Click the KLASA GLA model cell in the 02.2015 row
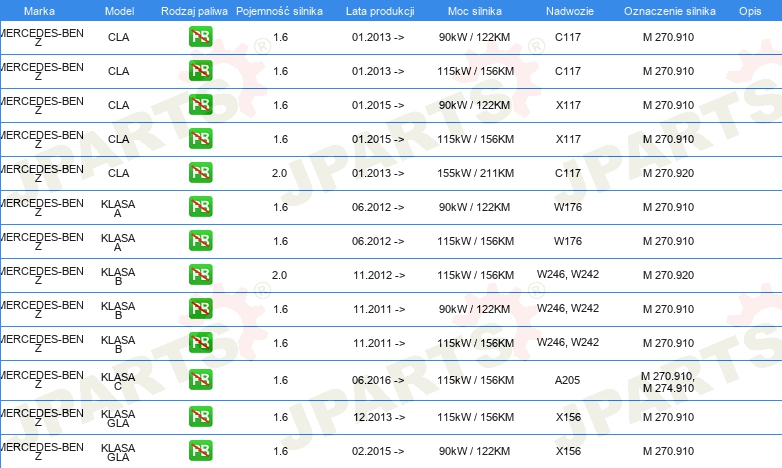 pos(118,453)
